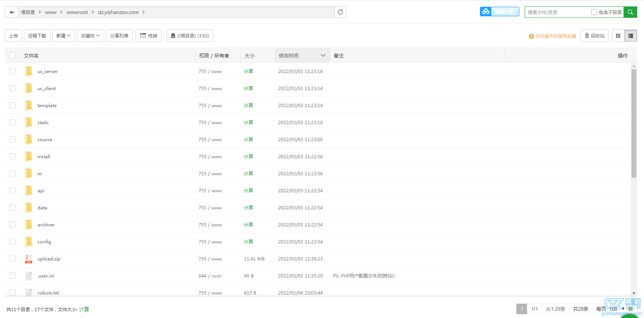This screenshot has height=318, width=644.
Task: Switch to grid view layout icon
Action: click(618, 36)
